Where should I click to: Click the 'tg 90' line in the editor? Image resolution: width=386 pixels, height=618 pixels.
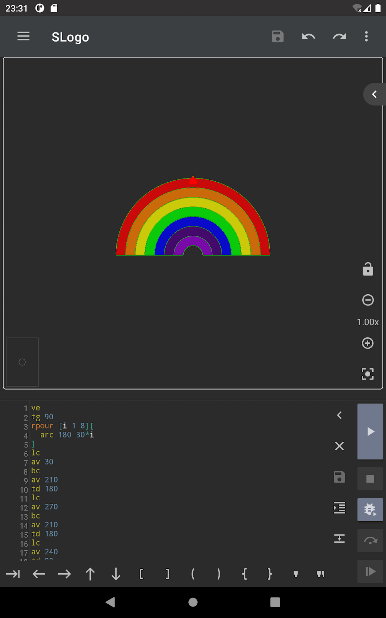[42, 417]
